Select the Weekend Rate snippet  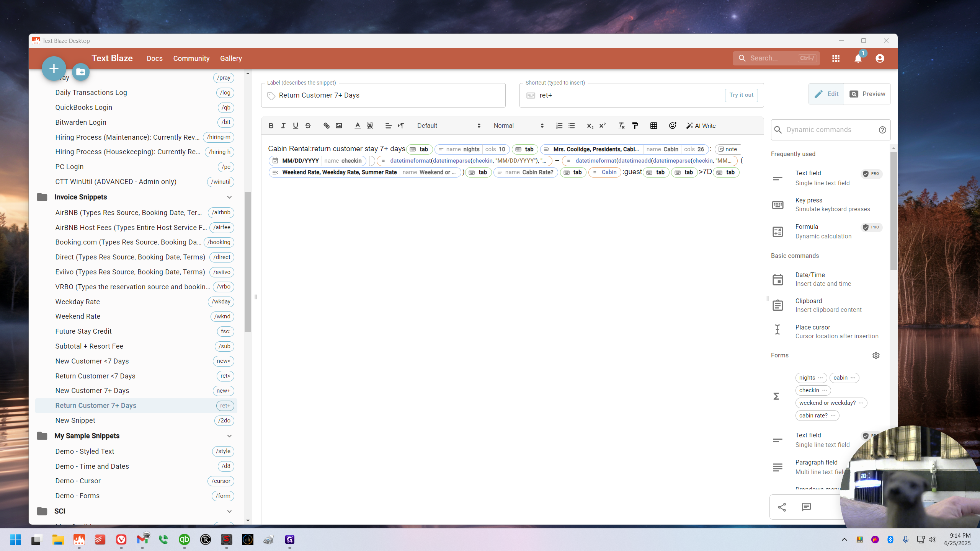136,316
